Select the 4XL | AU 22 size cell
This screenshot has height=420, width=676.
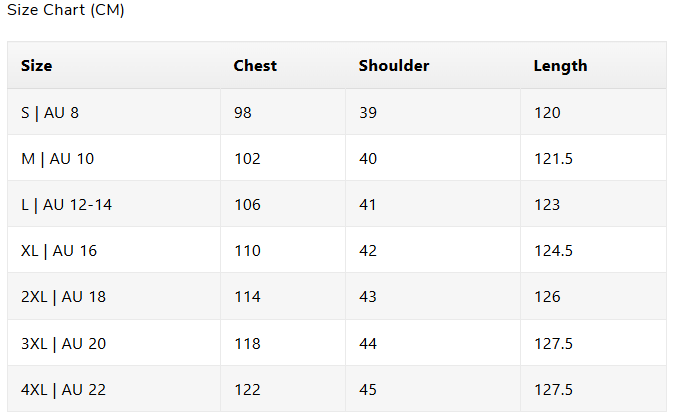[x=64, y=389]
